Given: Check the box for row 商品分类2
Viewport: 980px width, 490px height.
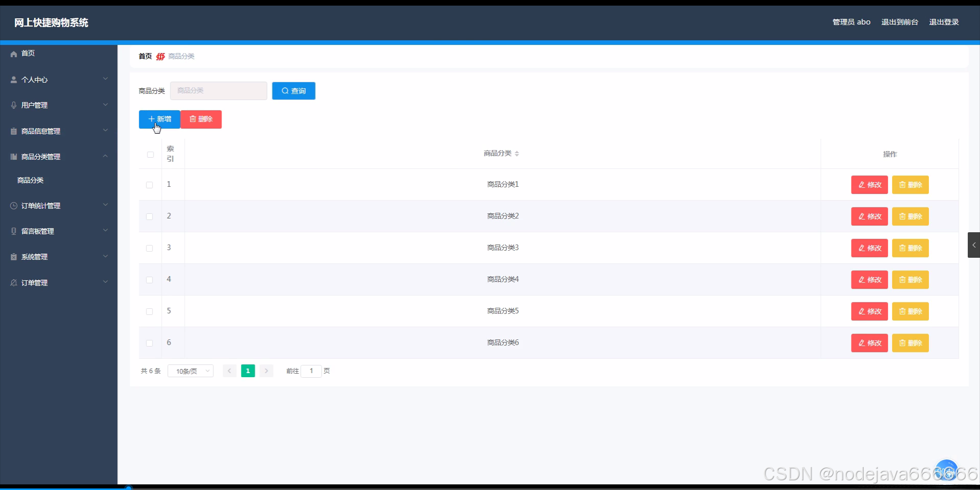Looking at the screenshot, I should (x=150, y=216).
